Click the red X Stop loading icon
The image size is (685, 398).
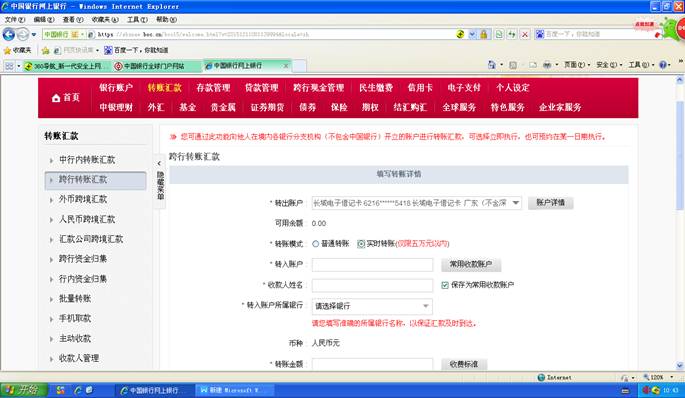pos(525,34)
